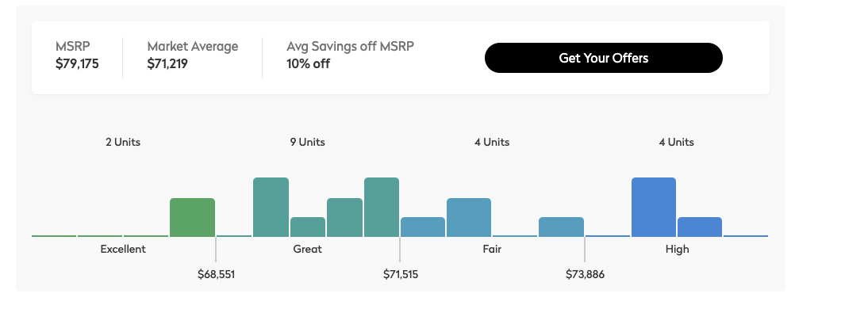This screenshot has height=309, width=868.
Task: Click the Great category label
Action: (x=307, y=250)
